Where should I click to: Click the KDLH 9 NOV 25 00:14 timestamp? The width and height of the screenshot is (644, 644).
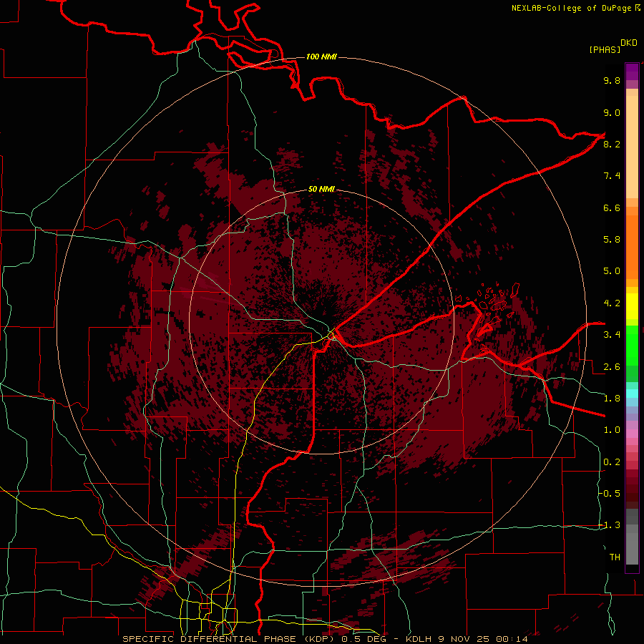467,639
